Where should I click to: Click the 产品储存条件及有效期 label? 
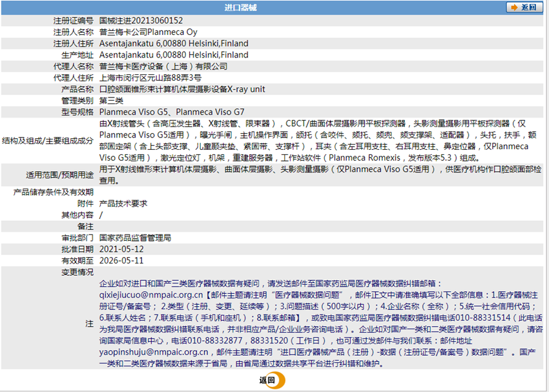(x=53, y=192)
